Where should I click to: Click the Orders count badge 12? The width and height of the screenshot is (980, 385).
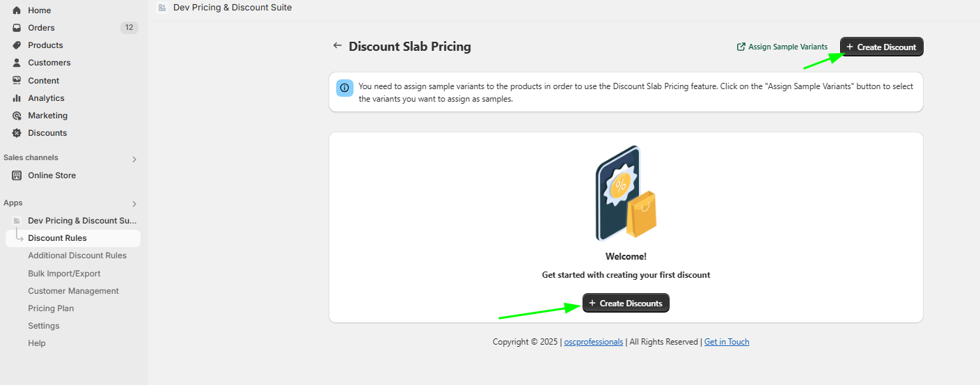[129, 28]
